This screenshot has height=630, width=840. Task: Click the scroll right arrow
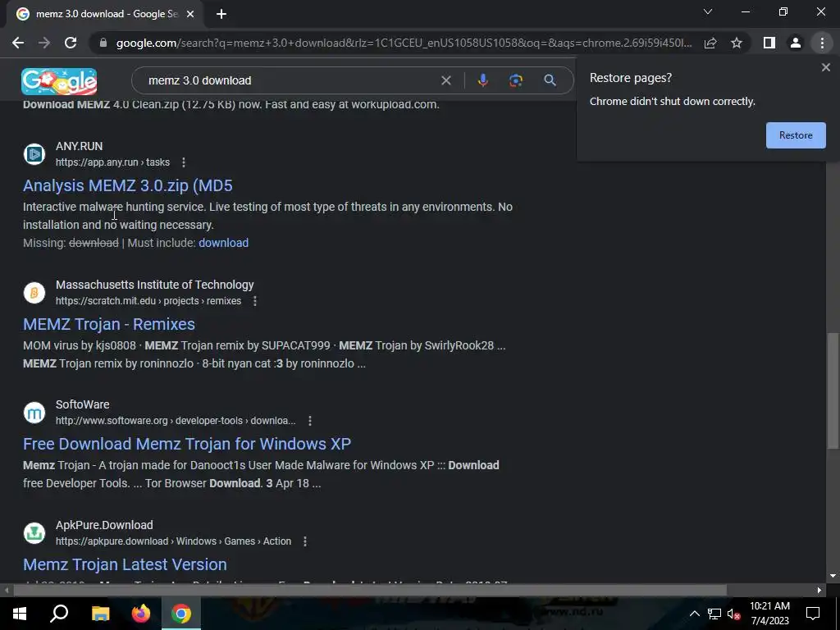point(819,591)
